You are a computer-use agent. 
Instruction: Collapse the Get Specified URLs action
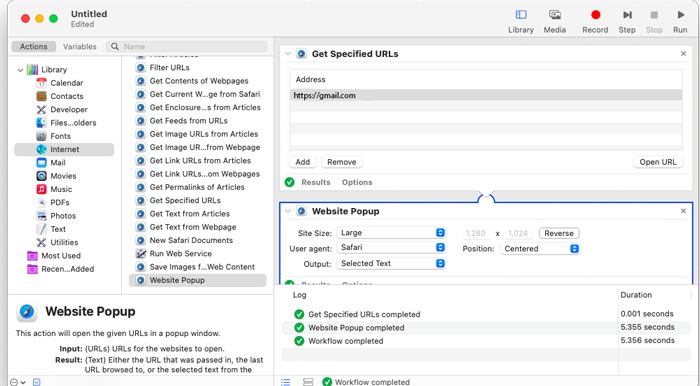(x=288, y=54)
